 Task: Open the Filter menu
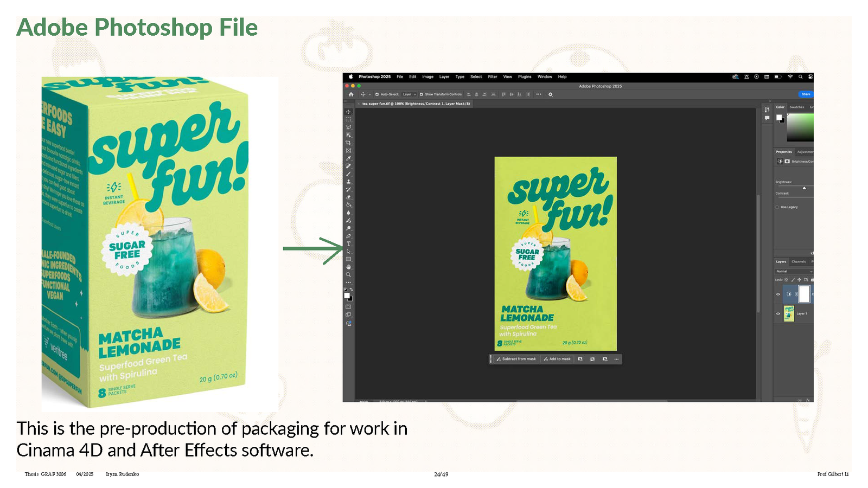tap(492, 77)
